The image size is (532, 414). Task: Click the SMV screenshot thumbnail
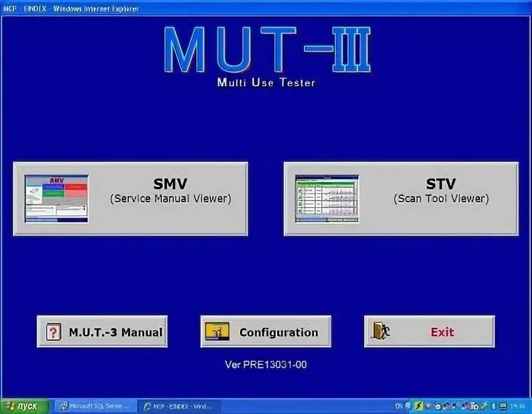pyautogui.click(x=56, y=199)
